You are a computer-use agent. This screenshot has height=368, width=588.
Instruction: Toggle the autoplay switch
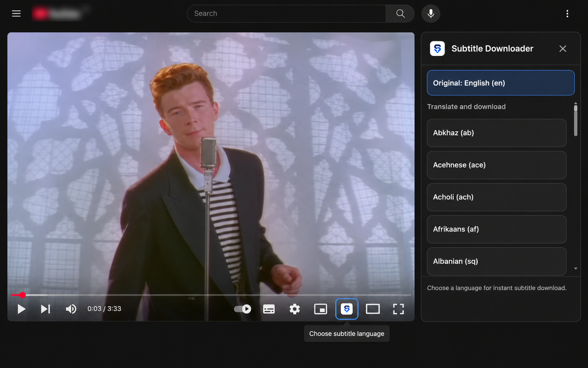pos(242,309)
